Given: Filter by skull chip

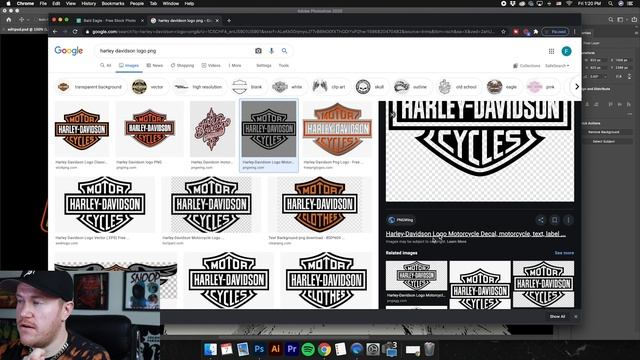Looking at the screenshot, I should (370, 87).
